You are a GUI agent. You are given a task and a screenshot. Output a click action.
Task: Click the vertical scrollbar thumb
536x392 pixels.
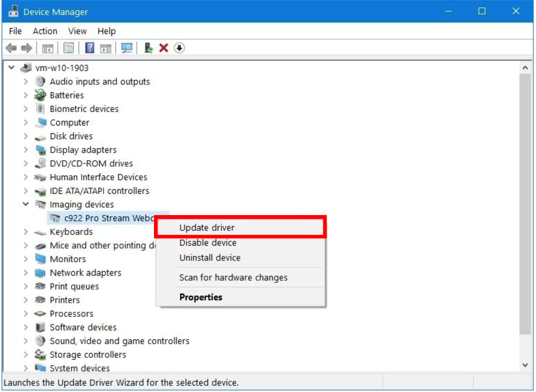click(x=525, y=204)
